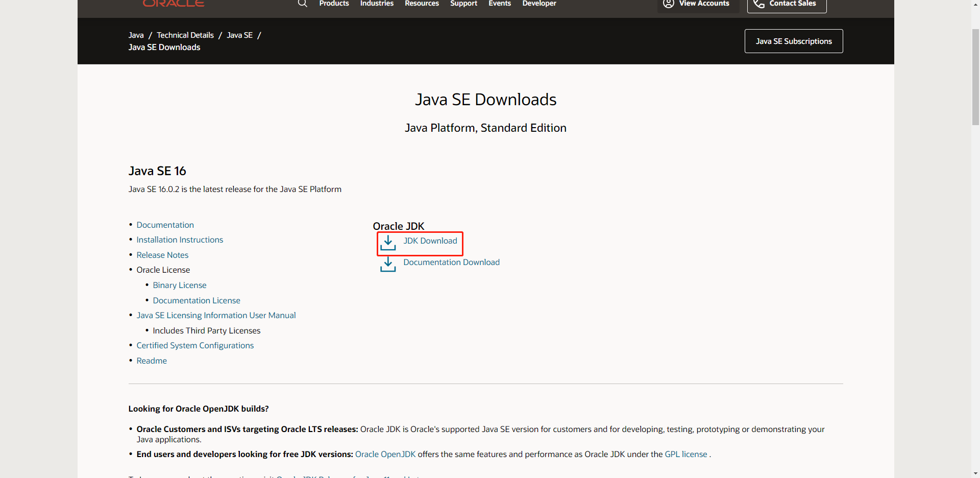
Task: Open the Resources menu
Action: (x=422, y=4)
